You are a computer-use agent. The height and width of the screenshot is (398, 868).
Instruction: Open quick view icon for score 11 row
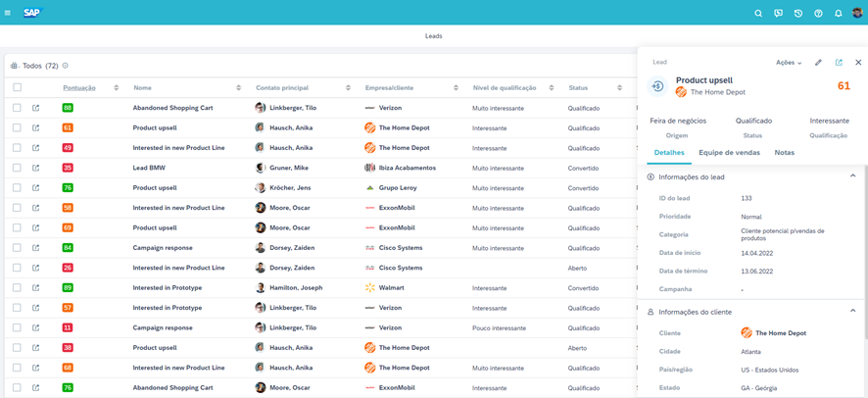tap(36, 327)
